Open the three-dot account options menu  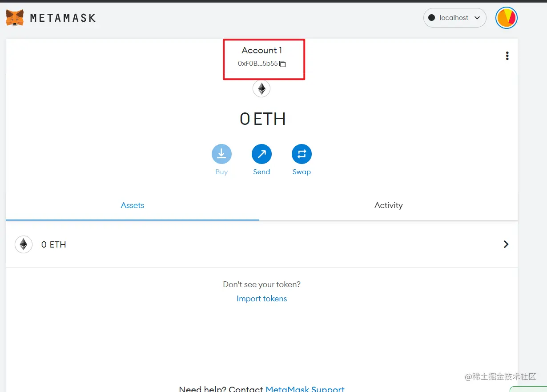point(507,56)
